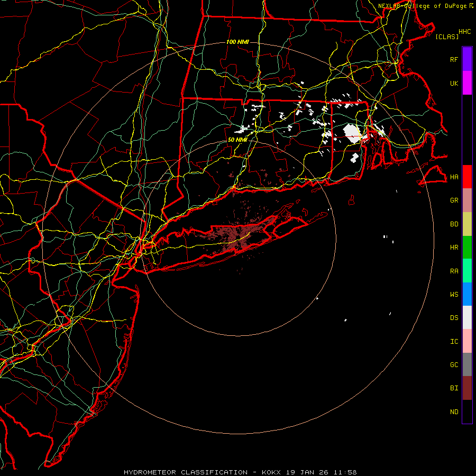
Task: Click the "[CLAS]" units label
Action: coord(447,36)
